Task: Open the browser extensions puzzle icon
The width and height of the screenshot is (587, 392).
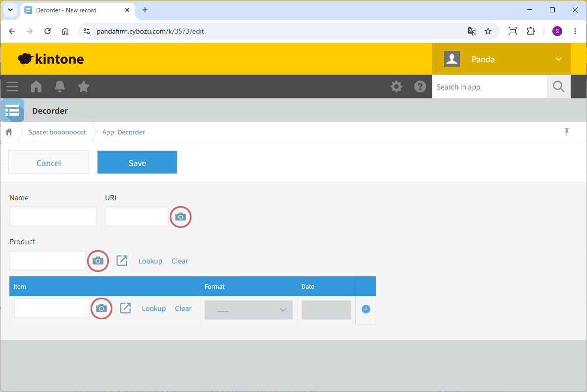Action: (x=531, y=31)
